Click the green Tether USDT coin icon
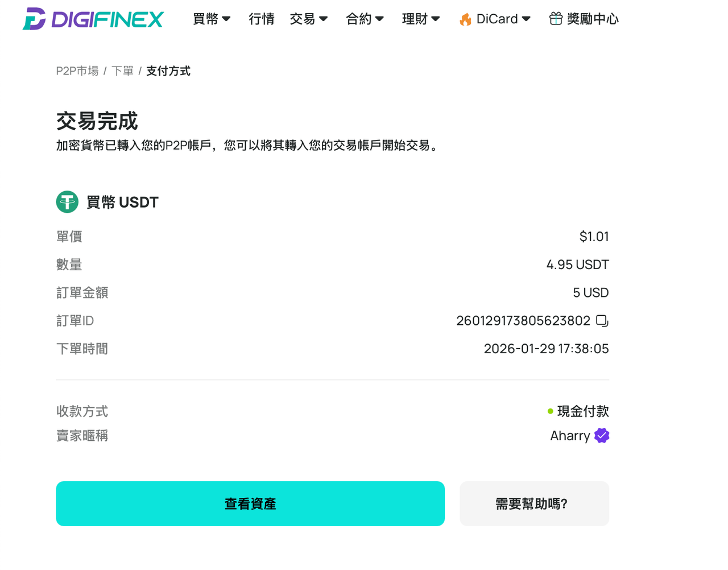Image resolution: width=728 pixels, height=570 pixels. [67, 202]
